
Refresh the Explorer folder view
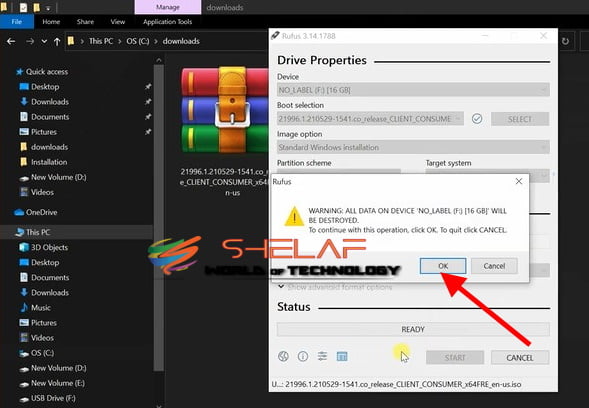pos(565,41)
